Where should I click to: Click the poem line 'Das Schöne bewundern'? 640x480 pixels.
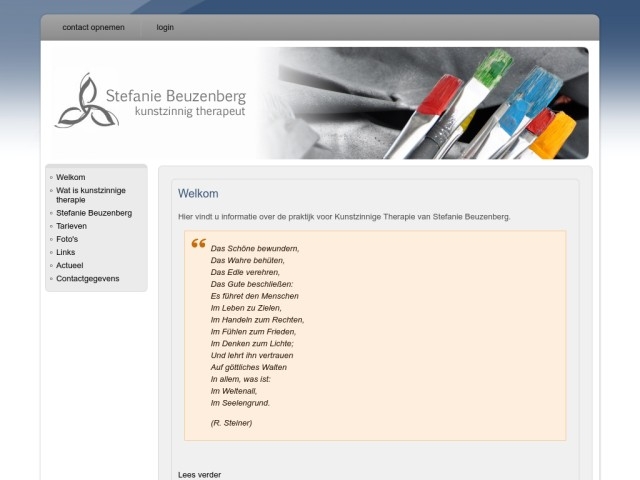point(254,248)
